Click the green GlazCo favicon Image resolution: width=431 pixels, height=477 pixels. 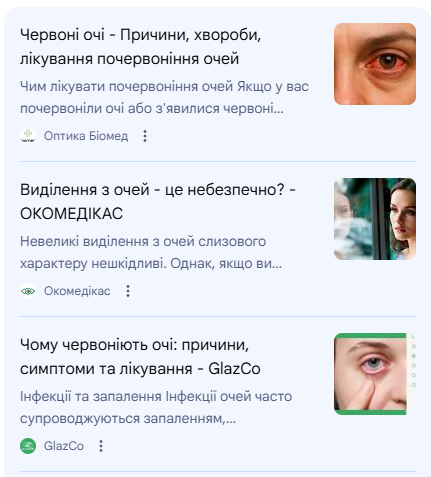(x=28, y=446)
